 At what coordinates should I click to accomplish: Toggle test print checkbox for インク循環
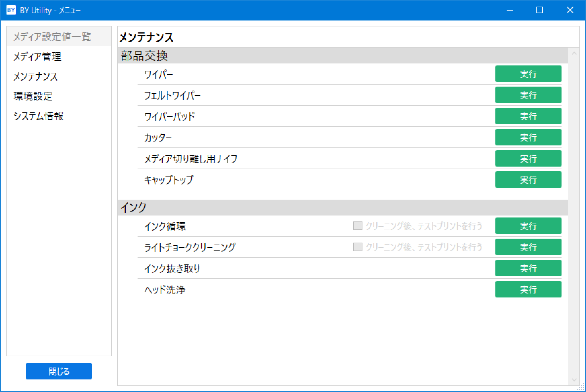coord(358,226)
